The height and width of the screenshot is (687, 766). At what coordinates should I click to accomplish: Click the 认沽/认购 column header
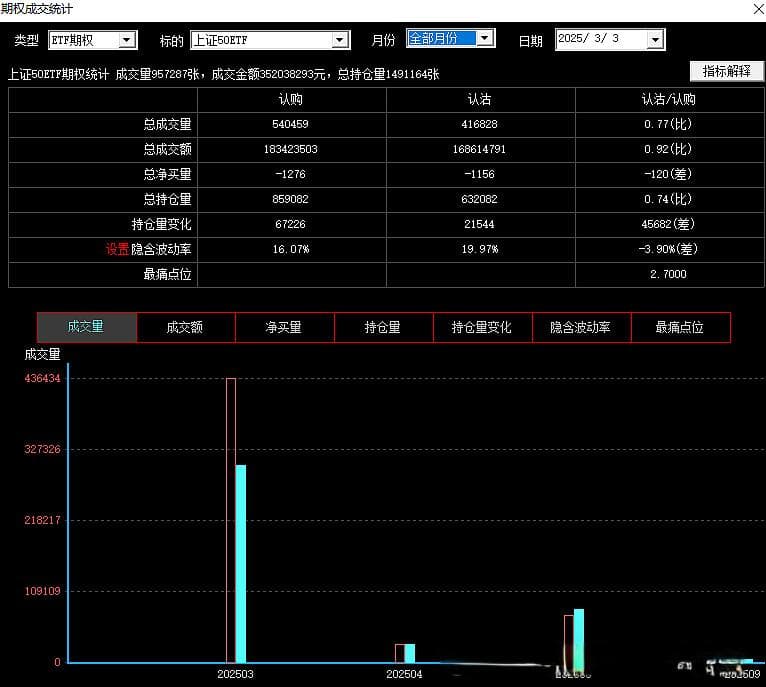668,100
